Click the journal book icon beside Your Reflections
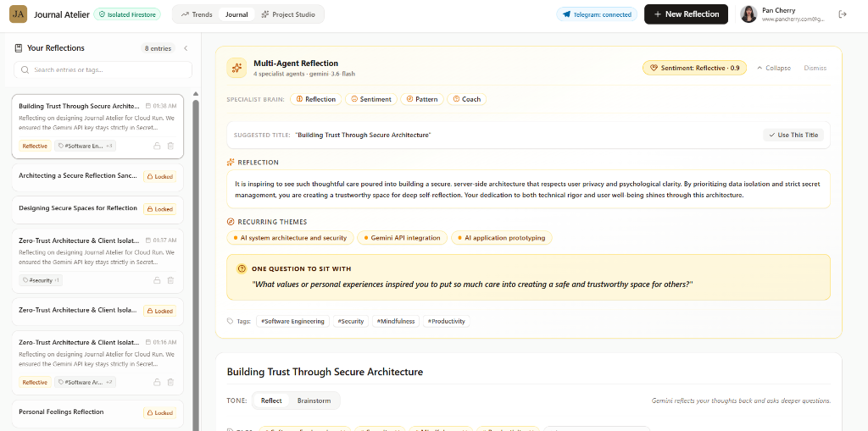This screenshot has width=868, height=431. [x=19, y=48]
